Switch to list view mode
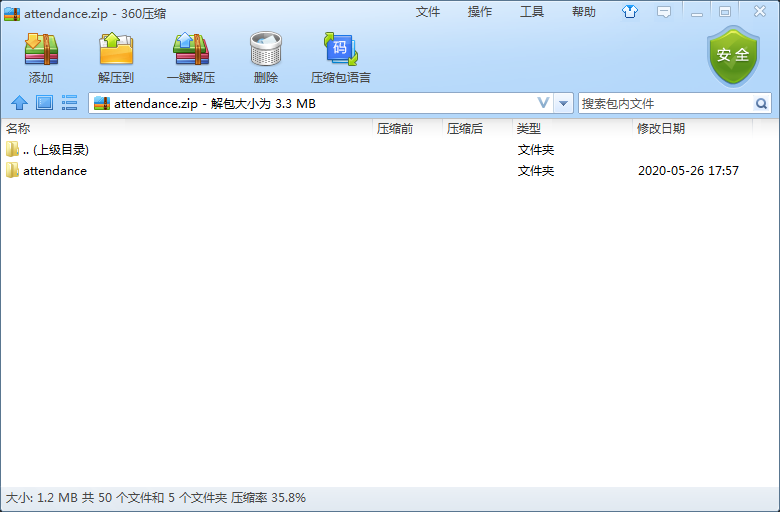The height and width of the screenshot is (512, 780). (x=69, y=103)
